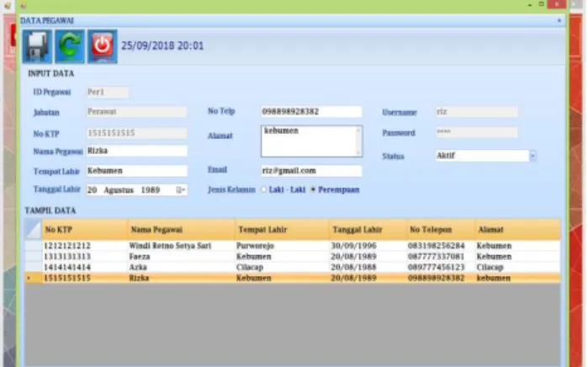Click the Tempat Lahir input field
588x367 pixels.
pyautogui.click(x=137, y=171)
